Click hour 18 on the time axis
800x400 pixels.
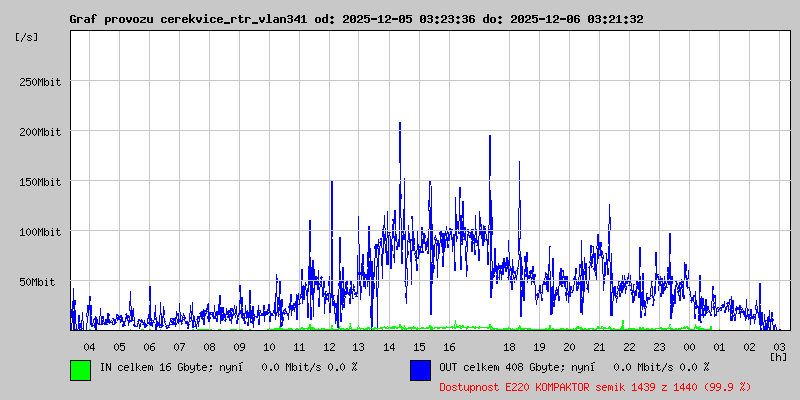click(x=509, y=347)
